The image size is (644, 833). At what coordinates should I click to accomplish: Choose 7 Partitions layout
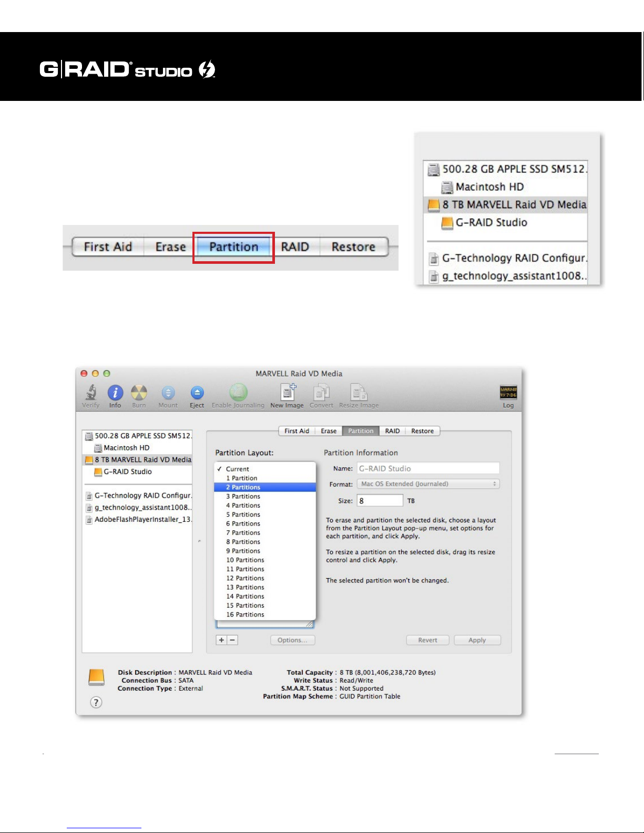tap(265, 533)
